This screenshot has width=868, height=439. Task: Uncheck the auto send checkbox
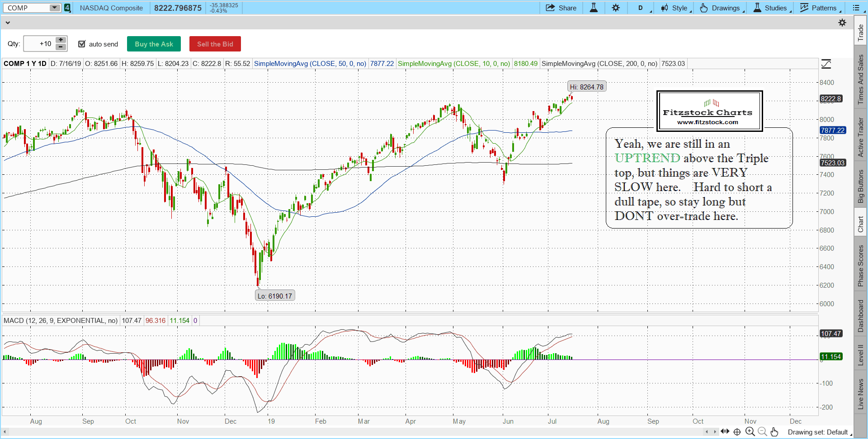click(x=82, y=44)
